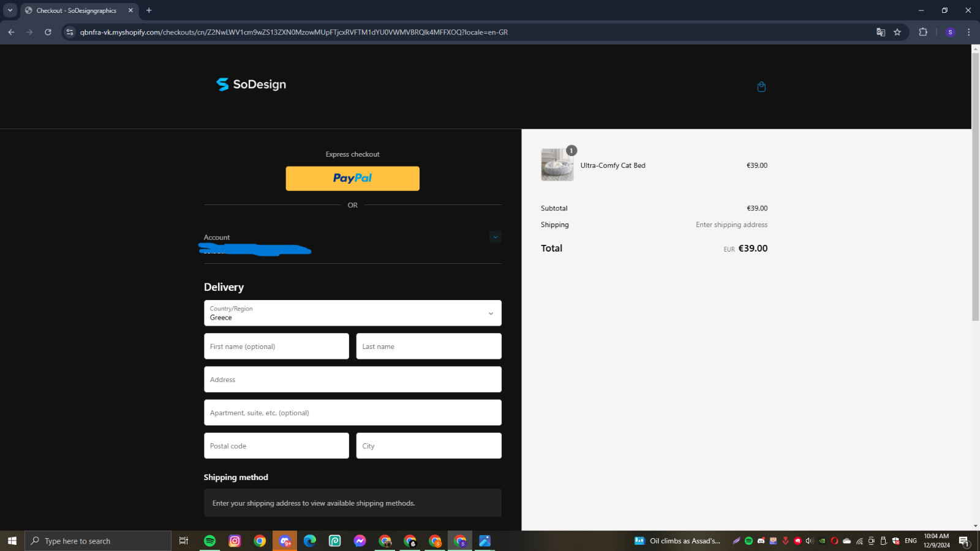
Task: Open the taskbar clock showing 10:04 AM
Action: (937, 541)
